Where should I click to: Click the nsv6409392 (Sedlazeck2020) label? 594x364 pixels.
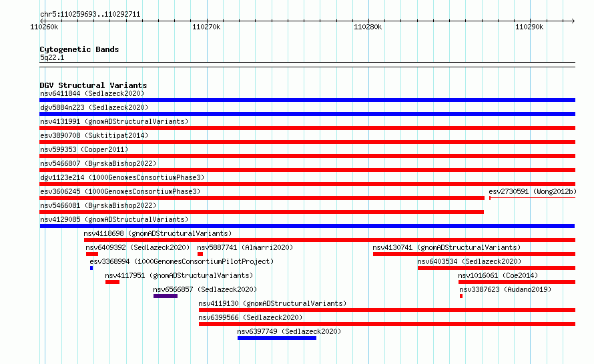137,247
